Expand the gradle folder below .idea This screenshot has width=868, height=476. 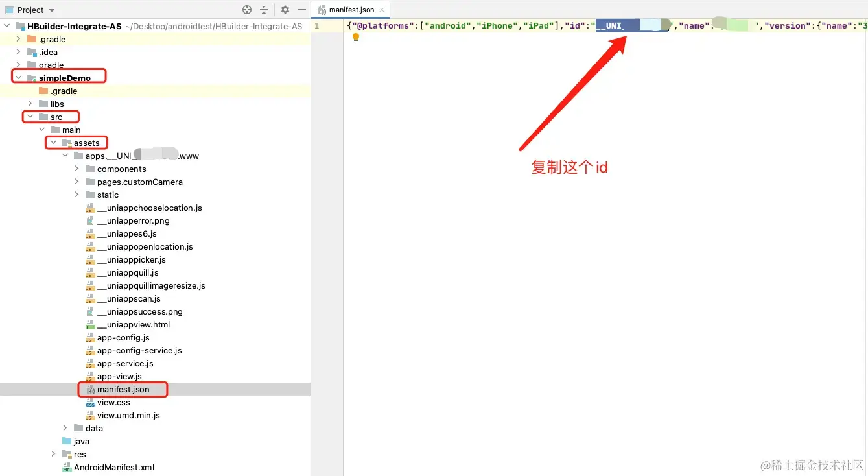(x=19, y=65)
